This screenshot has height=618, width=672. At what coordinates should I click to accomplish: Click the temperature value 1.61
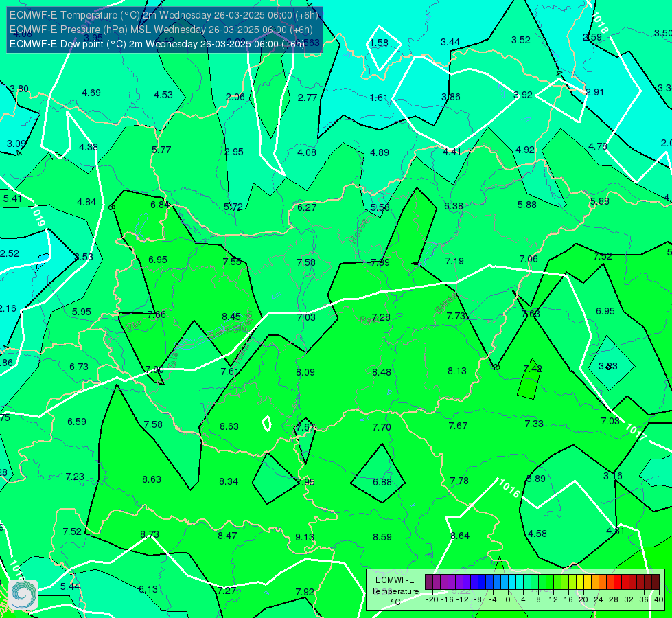point(379,98)
